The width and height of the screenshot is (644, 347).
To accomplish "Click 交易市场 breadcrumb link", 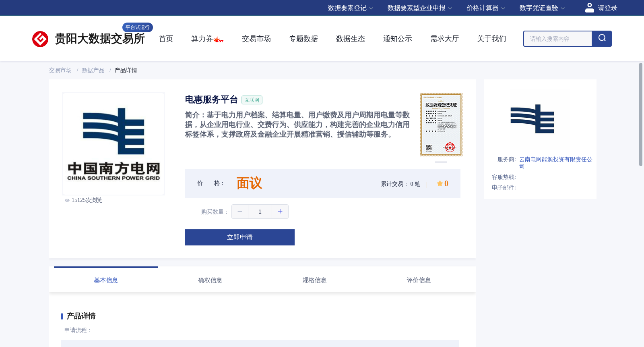I will (60, 71).
